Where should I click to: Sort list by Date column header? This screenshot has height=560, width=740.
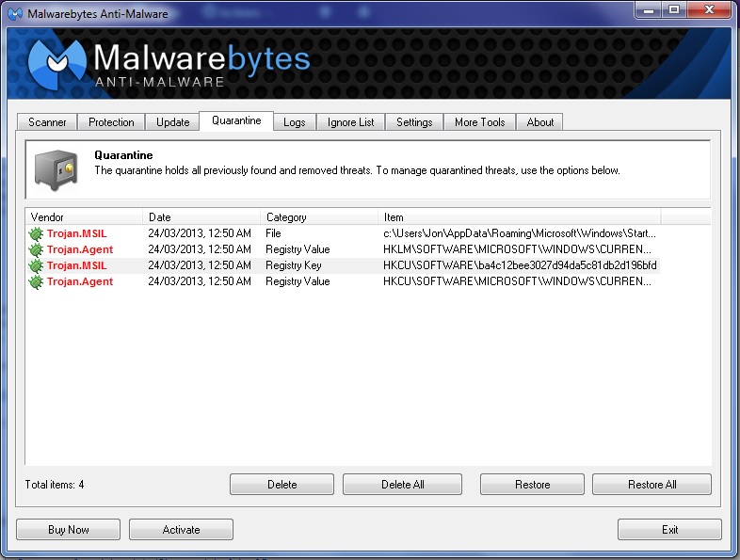[x=201, y=217]
